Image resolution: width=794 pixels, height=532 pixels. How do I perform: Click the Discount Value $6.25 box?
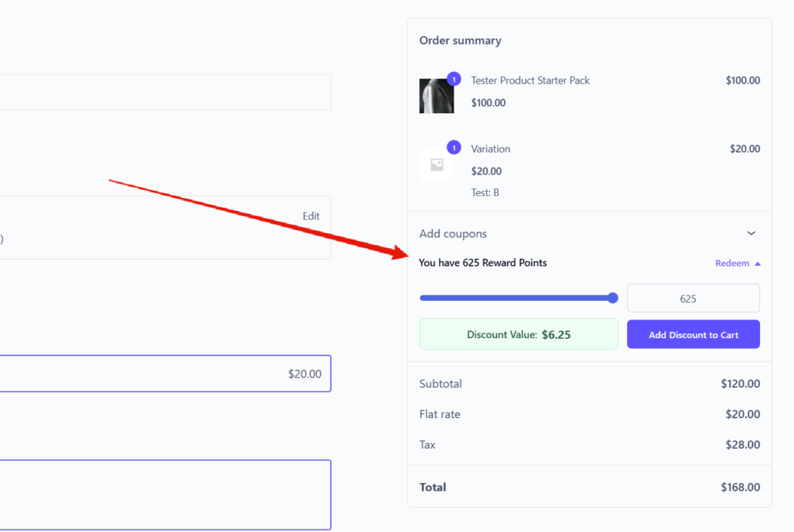(518, 334)
